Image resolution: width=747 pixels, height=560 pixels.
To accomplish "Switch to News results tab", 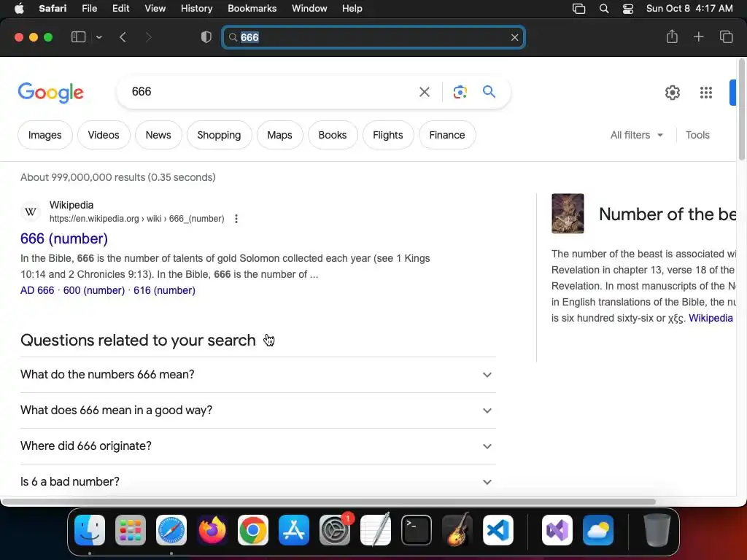I will [x=158, y=135].
